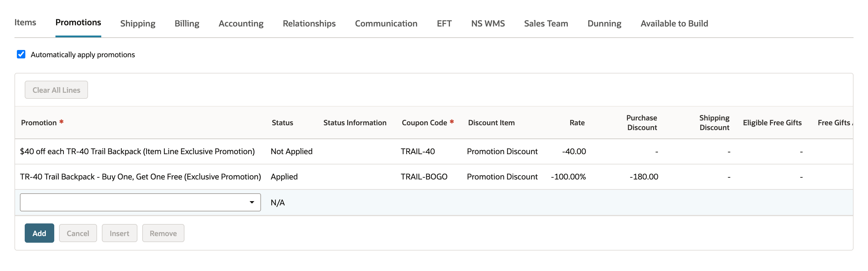Click the Applied status cell
The width and height of the screenshot is (868, 271).
(284, 177)
